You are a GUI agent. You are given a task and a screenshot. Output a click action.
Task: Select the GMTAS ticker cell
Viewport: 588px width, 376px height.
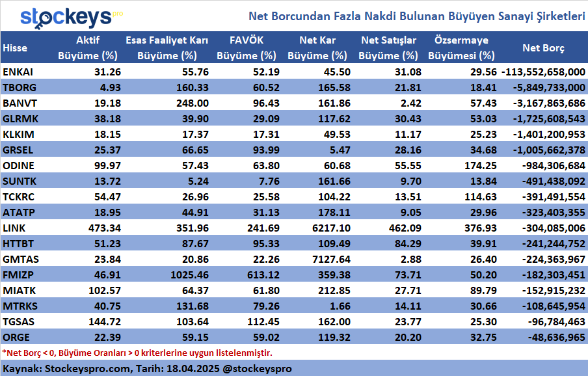pyautogui.click(x=21, y=260)
